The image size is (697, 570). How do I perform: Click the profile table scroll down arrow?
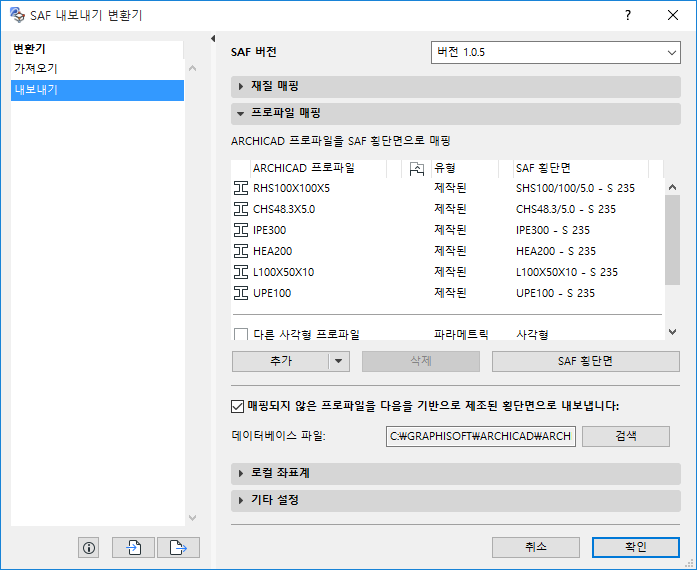673,332
